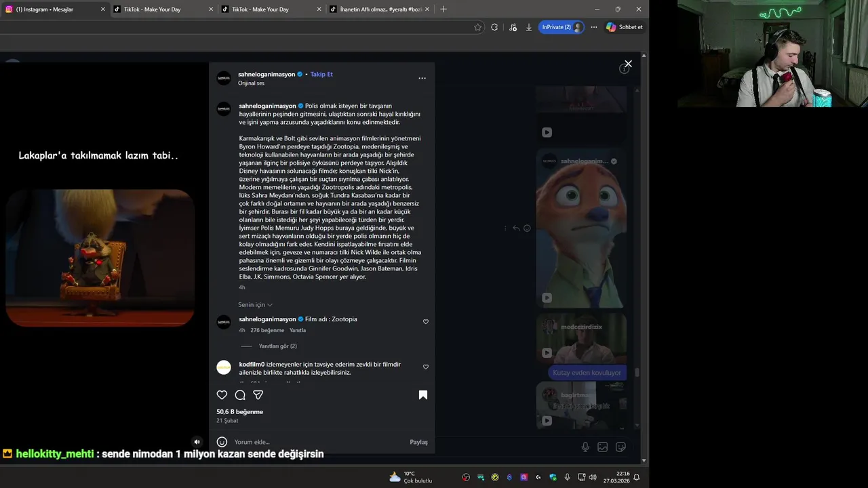Click 'Kutay evden kovuluyor' message bubble
Viewport: 868px width, 488px height.
(587, 373)
